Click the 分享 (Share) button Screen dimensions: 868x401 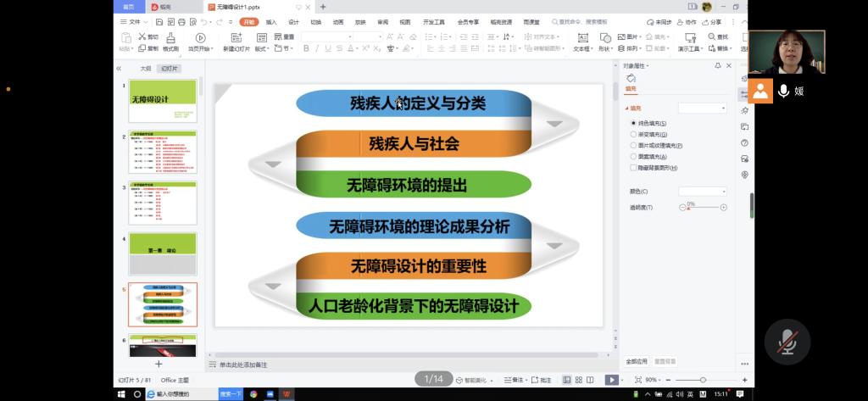coord(712,22)
